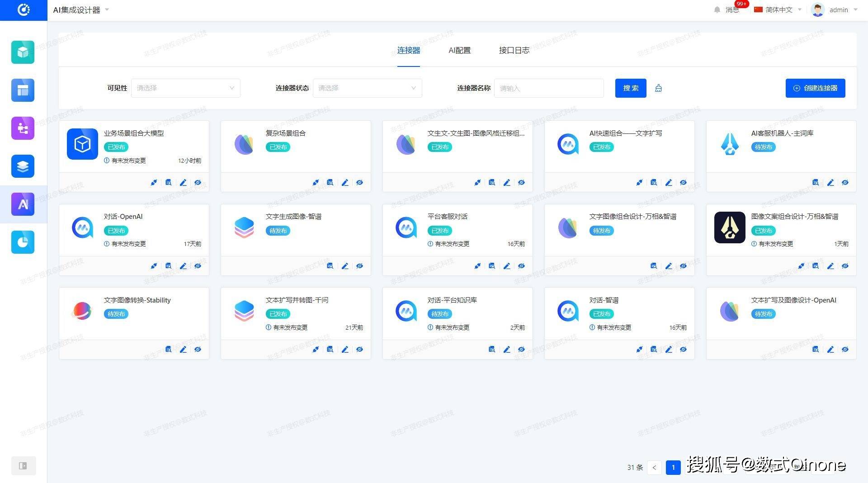
Task: Open the pie chart analytics sidebar icon
Action: pos(23,242)
